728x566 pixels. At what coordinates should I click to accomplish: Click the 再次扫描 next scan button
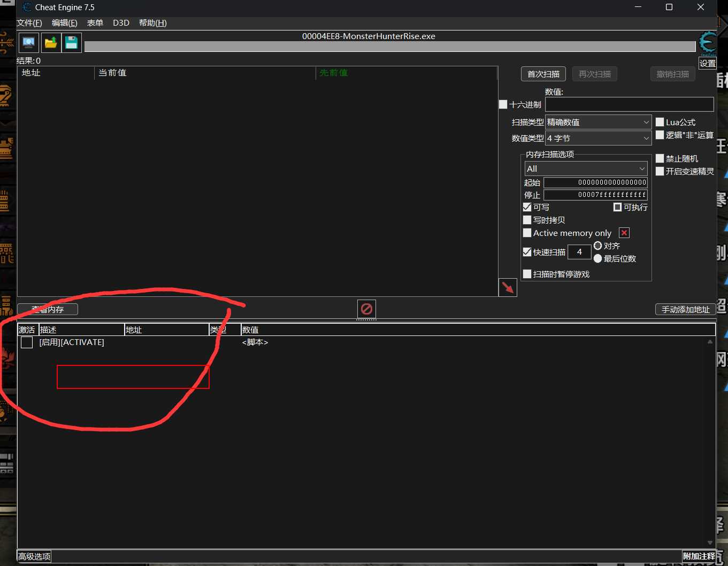(x=595, y=74)
